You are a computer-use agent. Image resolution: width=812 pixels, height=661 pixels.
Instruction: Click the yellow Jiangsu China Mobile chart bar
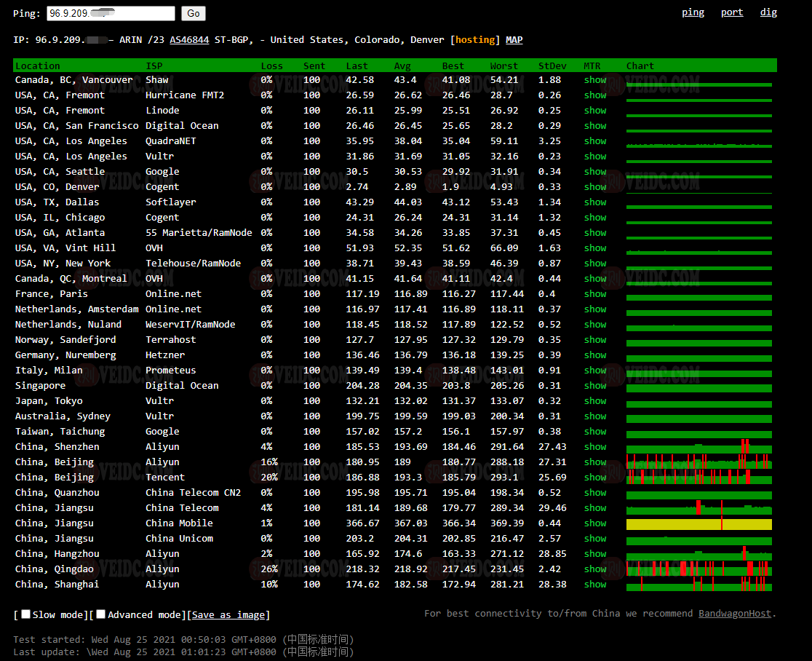click(x=698, y=524)
